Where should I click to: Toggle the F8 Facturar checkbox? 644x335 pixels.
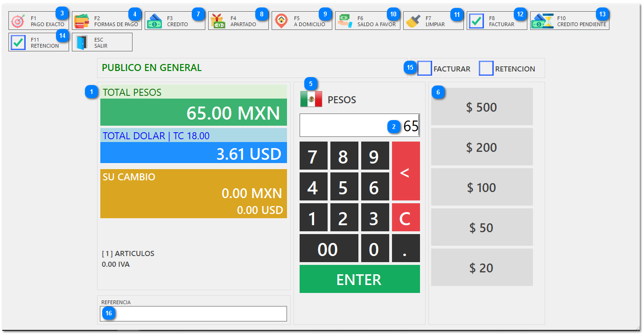coord(476,20)
